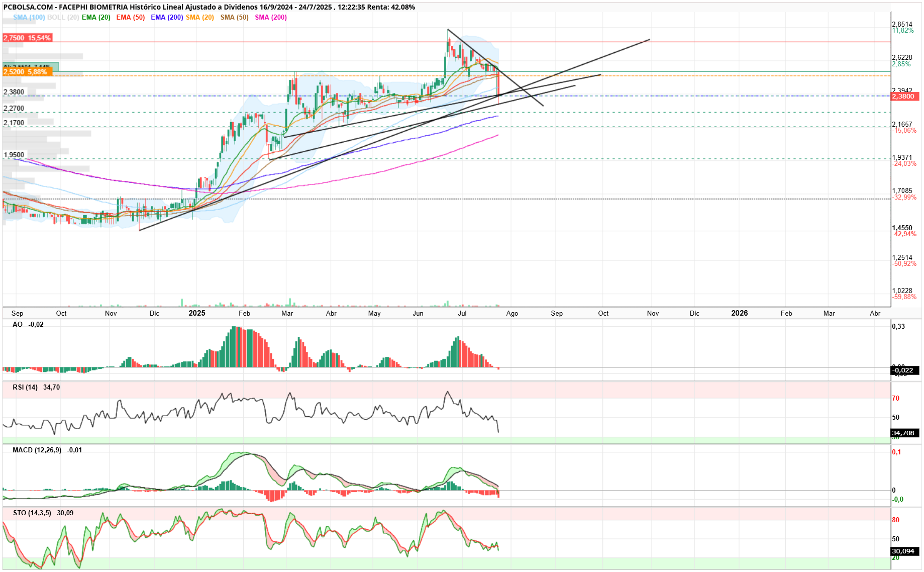This screenshot has height=572, width=924.
Task: Click the Jul month label
Action: [462, 314]
